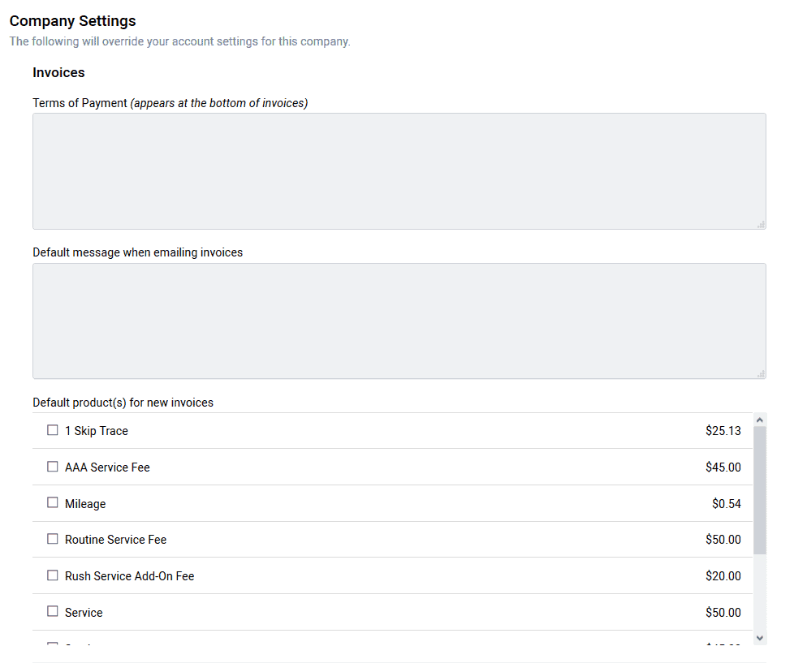Tick the checkbox beside the plain Service product
Viewport: 807px width, 672px height.
53,612
